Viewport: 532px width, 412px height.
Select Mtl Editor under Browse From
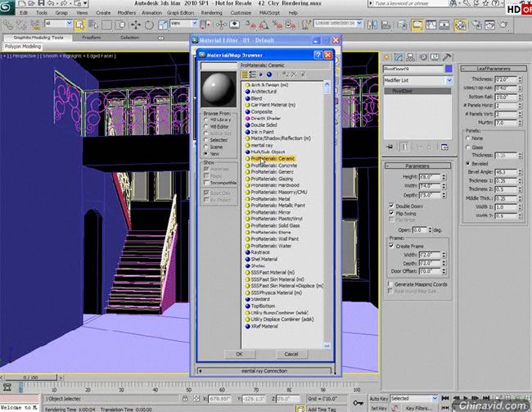[x=206, y=127]
